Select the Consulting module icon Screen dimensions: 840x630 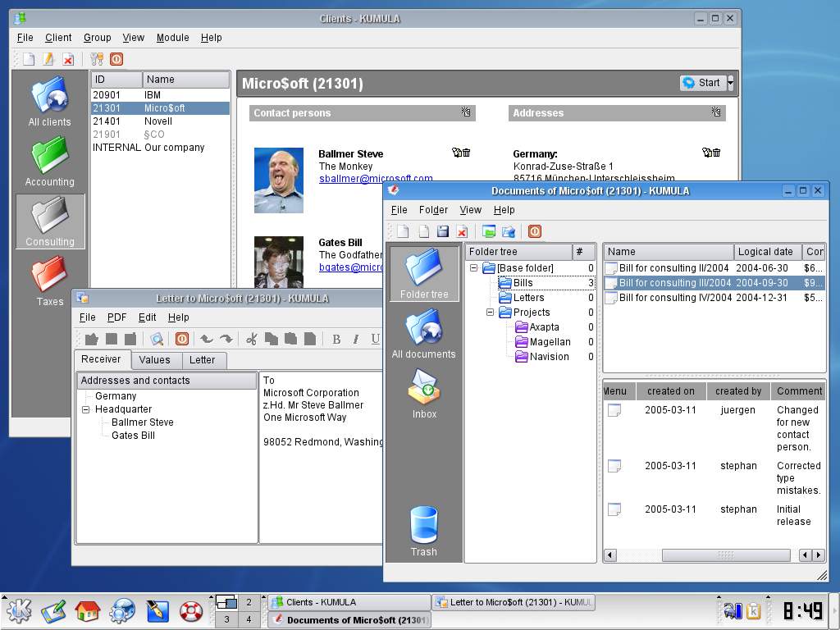point(50,221)
